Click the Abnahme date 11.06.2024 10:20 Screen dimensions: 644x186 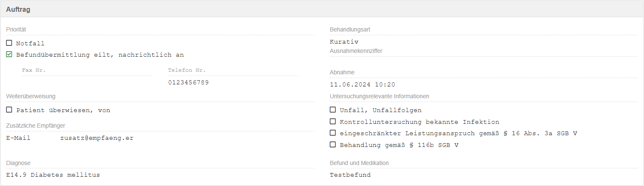point(362,84)
